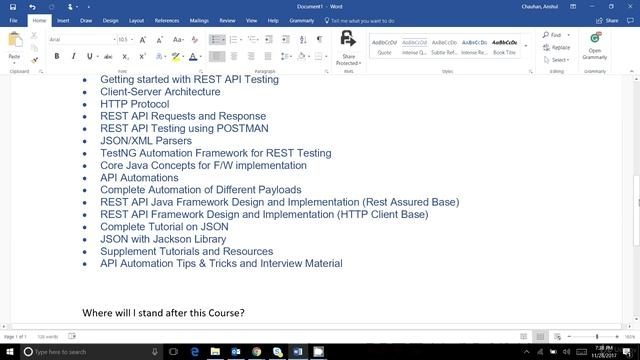Click Replace in the Editing group
Viewport: 640px width, 360px height.
point(556,48)
